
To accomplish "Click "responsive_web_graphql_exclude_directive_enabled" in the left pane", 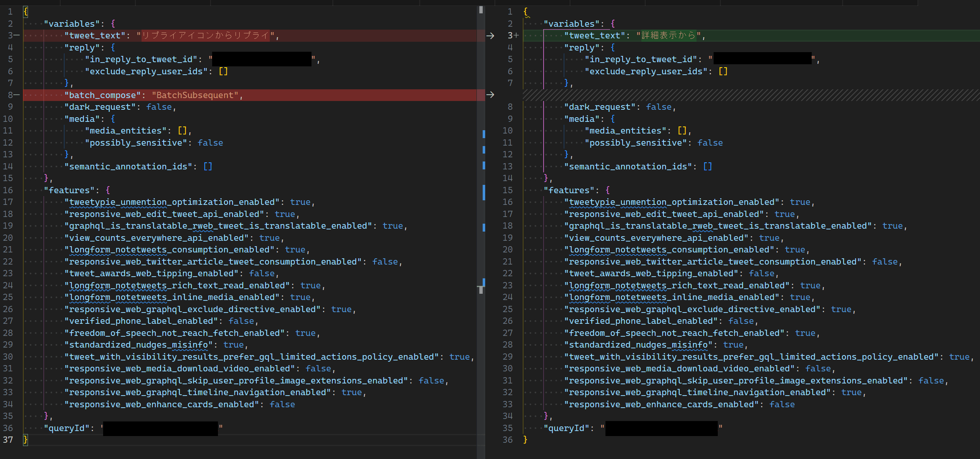I will tap(192, 309).
